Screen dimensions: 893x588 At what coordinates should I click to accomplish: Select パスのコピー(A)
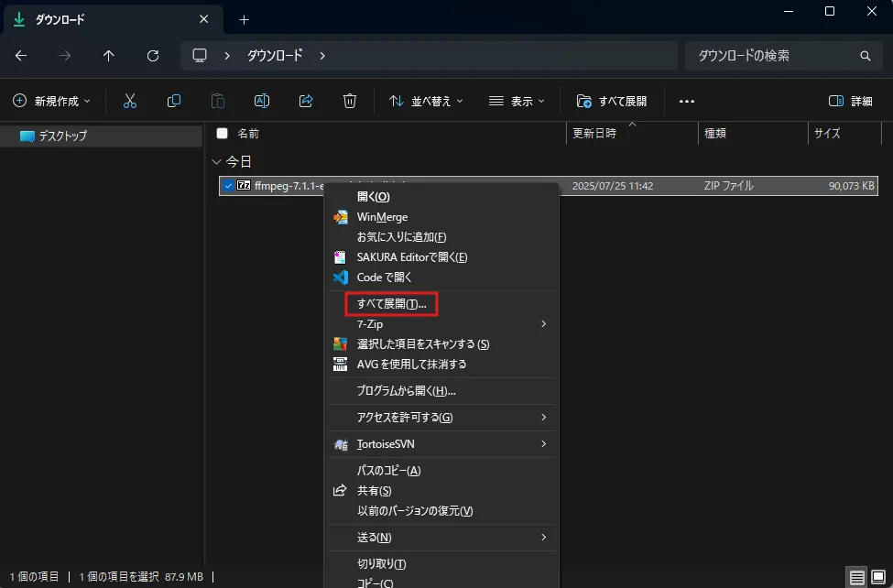point(441,471)
